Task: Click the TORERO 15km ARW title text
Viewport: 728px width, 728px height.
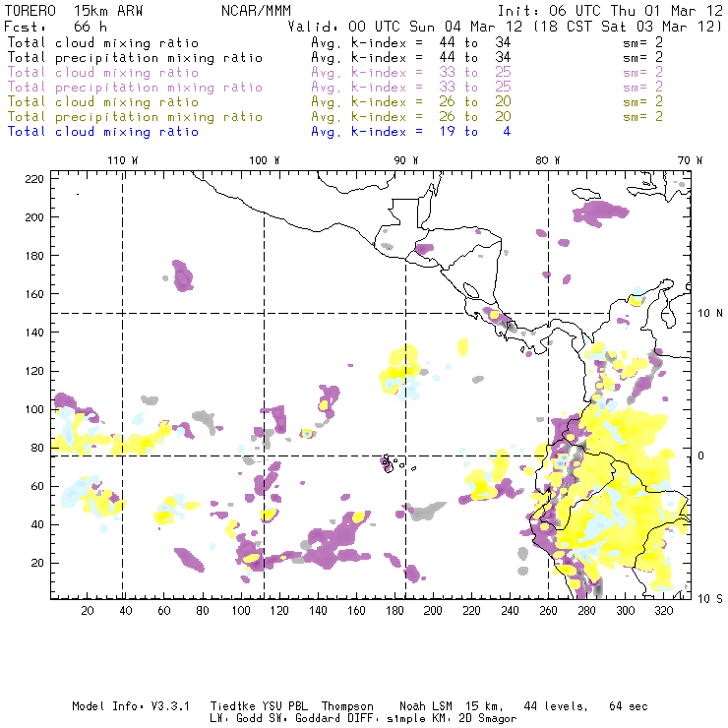Action: 56,9
